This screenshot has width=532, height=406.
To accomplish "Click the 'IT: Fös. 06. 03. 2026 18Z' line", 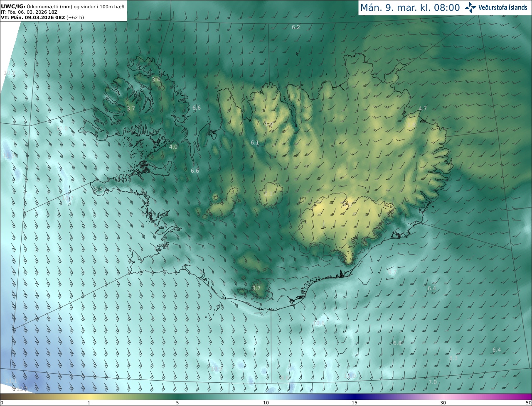I will tap(29, 12).
